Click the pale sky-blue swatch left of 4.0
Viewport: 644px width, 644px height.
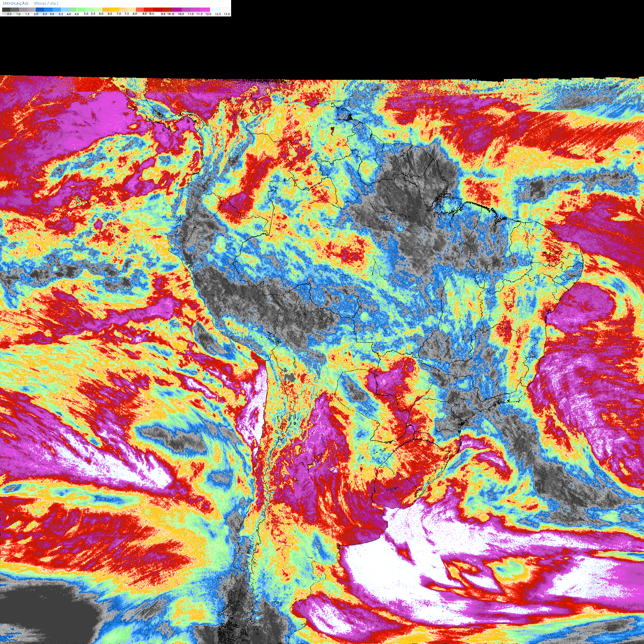(65, 10)
